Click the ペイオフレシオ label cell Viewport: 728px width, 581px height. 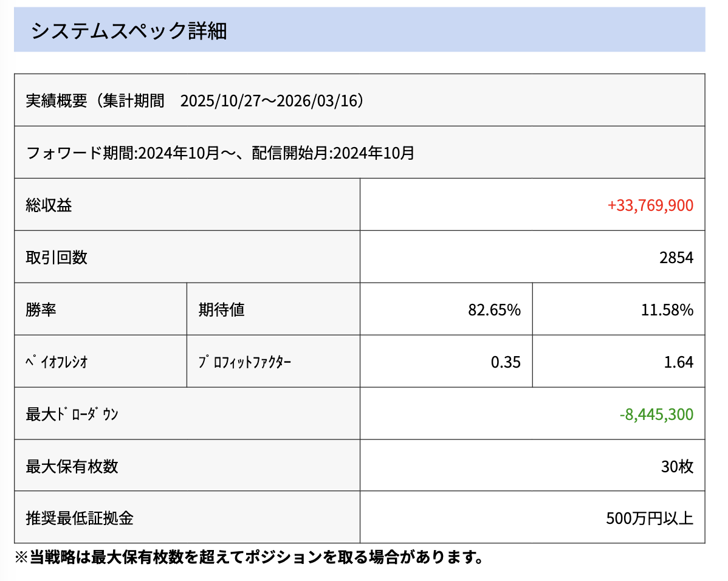pos(57,362)
